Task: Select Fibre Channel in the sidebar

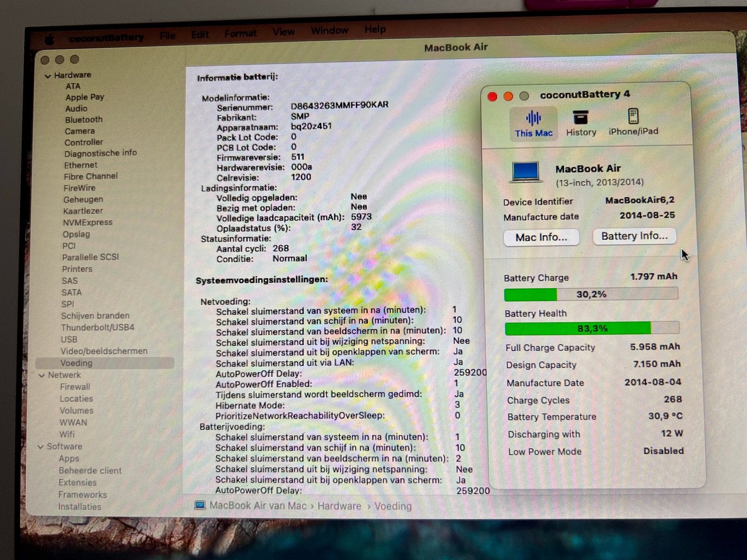Action: coord(91,176)
